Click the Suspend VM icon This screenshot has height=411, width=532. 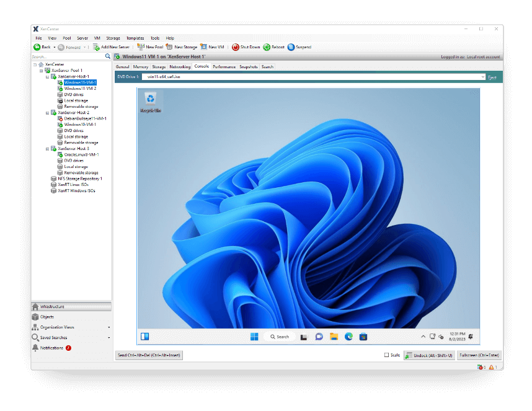click(291, 47)
